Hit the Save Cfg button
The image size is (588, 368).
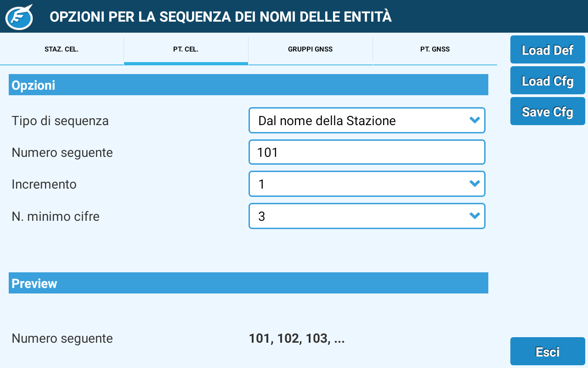click(x=548, y=112)
